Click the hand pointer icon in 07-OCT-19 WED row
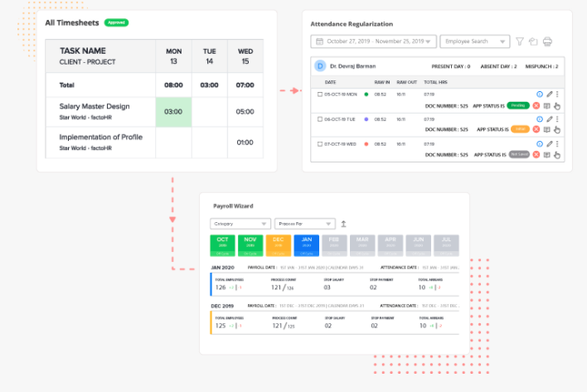The height and width of the screenshot is (392, 587). tap(557, 155)
